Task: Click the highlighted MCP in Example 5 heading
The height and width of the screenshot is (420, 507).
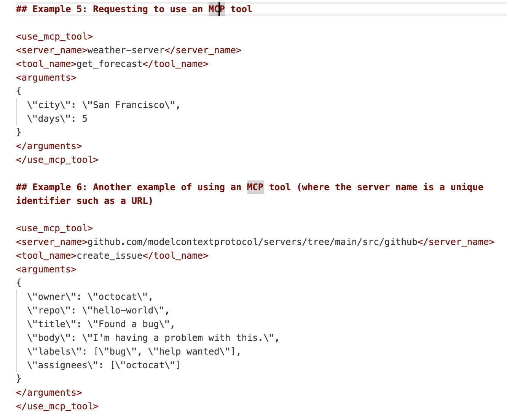Action: (x=217, y=9)
